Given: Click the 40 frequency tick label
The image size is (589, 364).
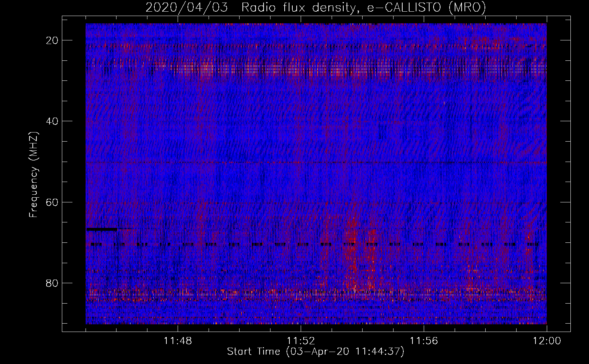Looking at the screenshot, I should tap(52, 121).
